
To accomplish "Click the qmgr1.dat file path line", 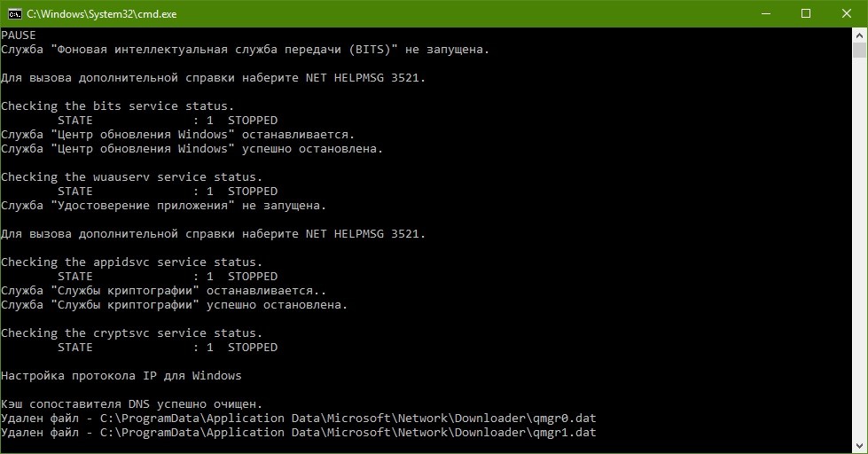I will click(x=299, y=433).
